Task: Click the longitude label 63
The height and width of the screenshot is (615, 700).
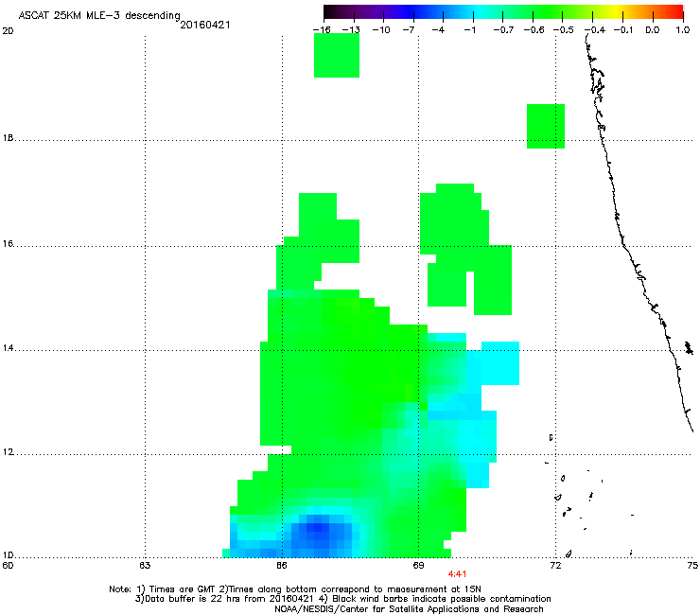Action: point(145,566)
